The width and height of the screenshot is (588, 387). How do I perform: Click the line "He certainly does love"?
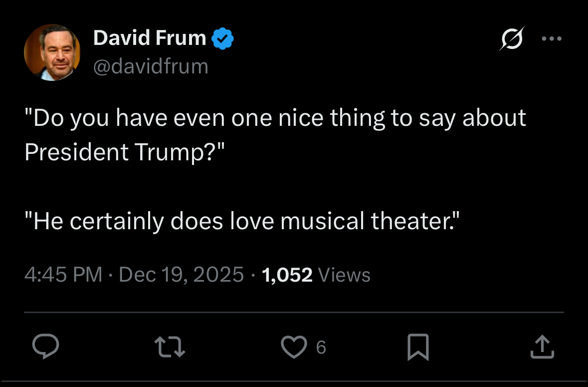150,221
